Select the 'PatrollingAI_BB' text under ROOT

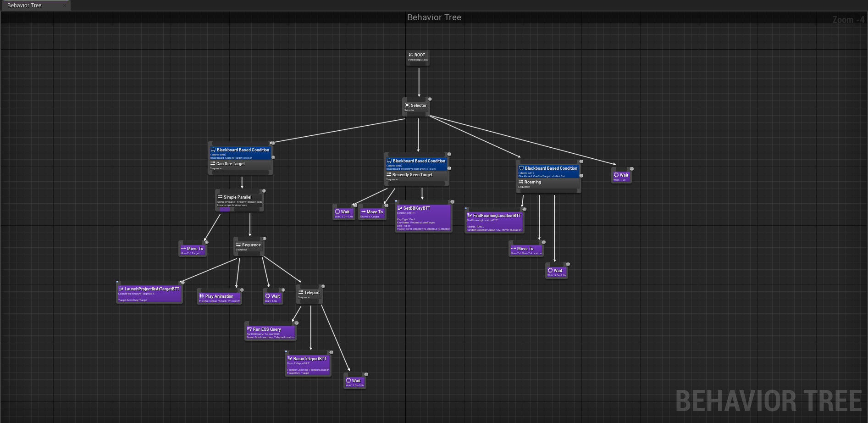pyautogui.click(x=418, y=60)
